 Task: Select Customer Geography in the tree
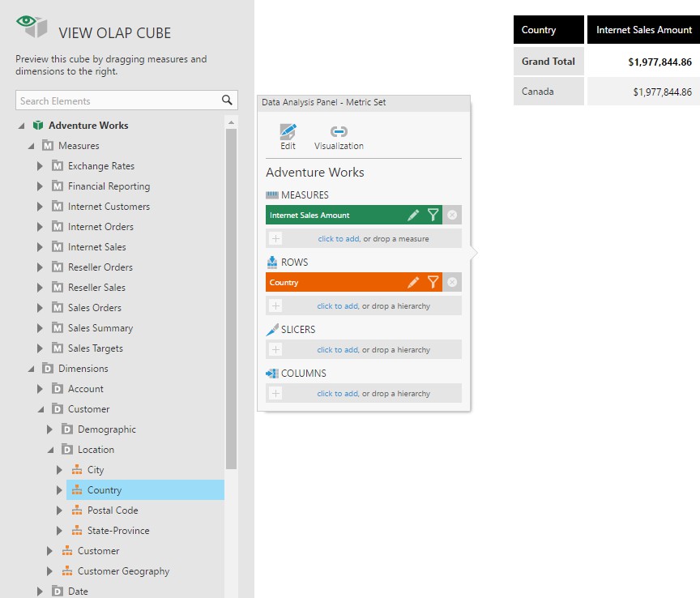[x=123, y=571]
